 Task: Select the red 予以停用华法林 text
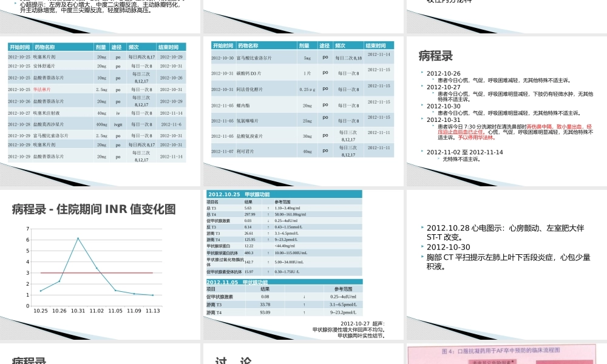(x=476, y=138)
